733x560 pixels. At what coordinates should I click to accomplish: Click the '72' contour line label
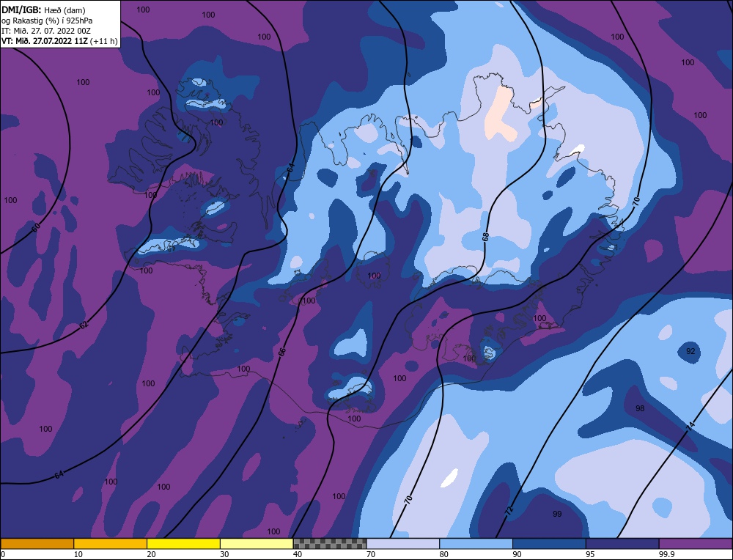(509, 510)
